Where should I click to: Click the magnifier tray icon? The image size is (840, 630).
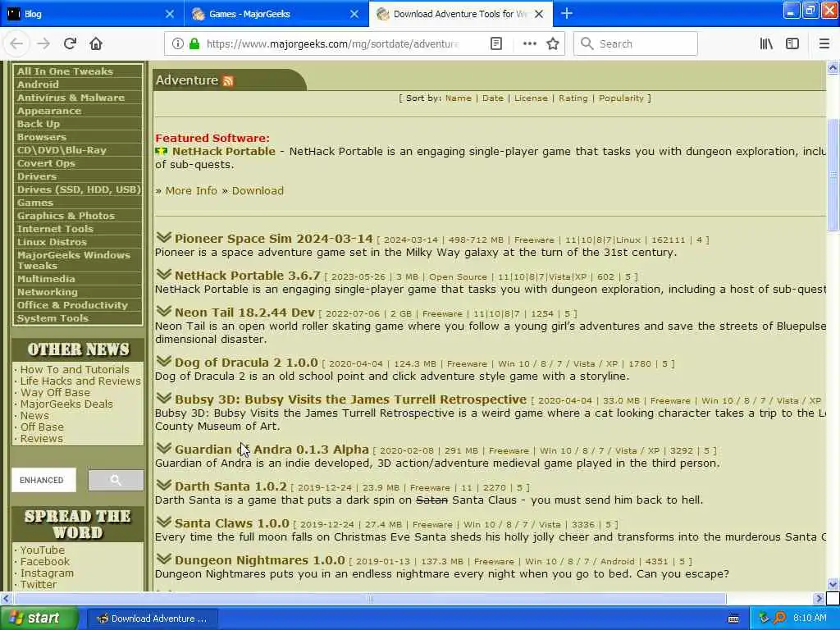coord(780,618)
